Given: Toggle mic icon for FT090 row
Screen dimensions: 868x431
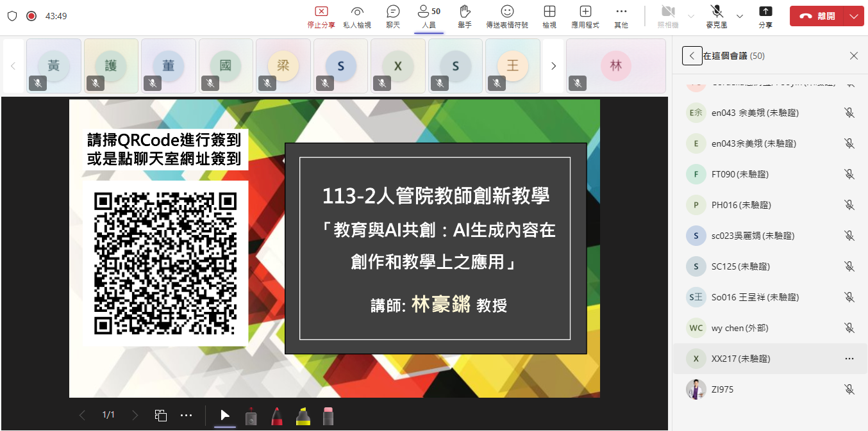Looking at the screenshot, I should 849,174.
